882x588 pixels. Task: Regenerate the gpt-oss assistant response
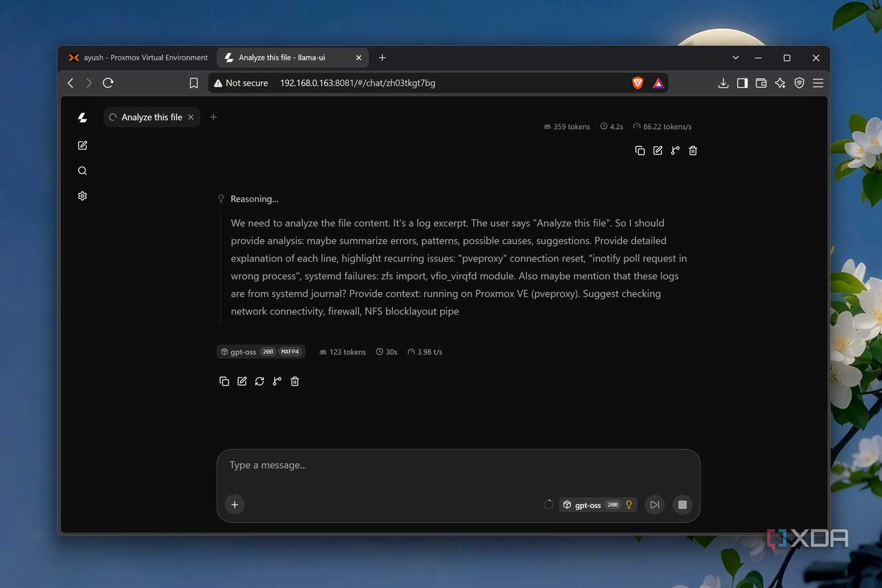click(259, 381)
